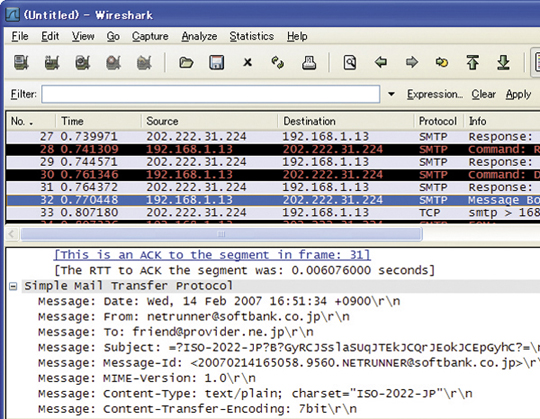540x419 pixels.
Task: Select the Subject ISO-2022-JP line
Action: coord(289,348)
